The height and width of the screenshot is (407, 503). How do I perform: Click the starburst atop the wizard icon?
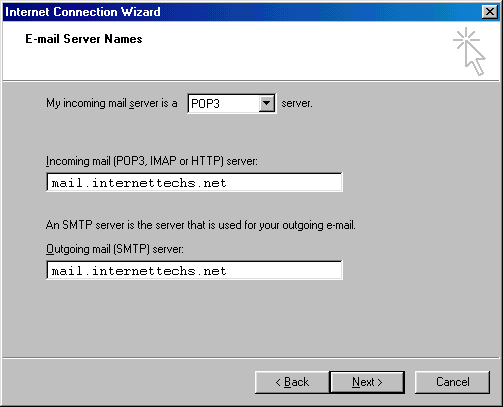tap(466, 39)
